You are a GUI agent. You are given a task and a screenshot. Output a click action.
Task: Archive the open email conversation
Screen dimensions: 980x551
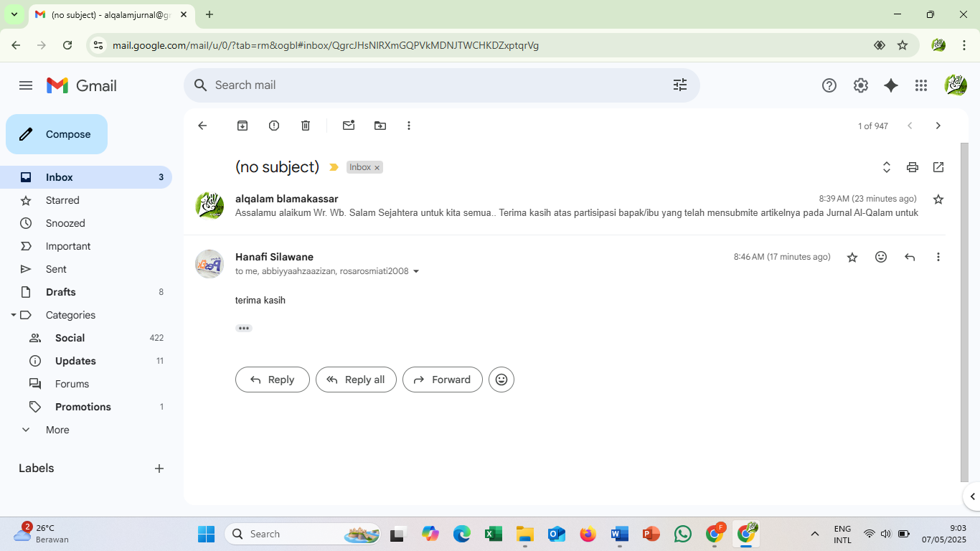coord(242,126)
